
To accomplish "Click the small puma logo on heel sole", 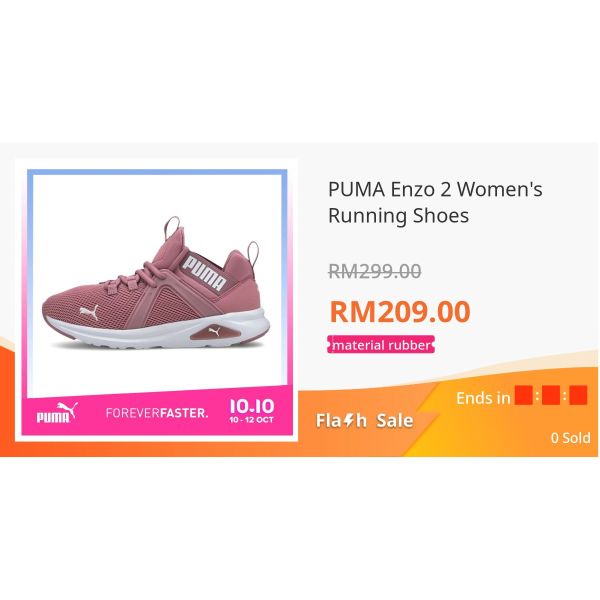I will 214,331.
